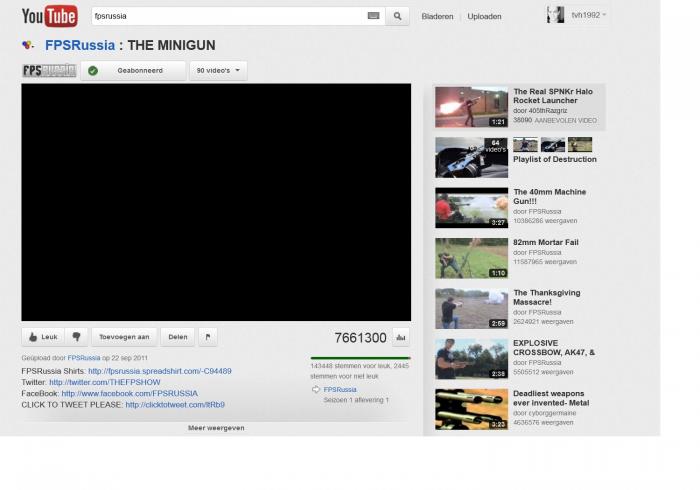Click the thumbs-down dislike icon
The width and height of the screenshot is (700, 490).
(76, 337)
